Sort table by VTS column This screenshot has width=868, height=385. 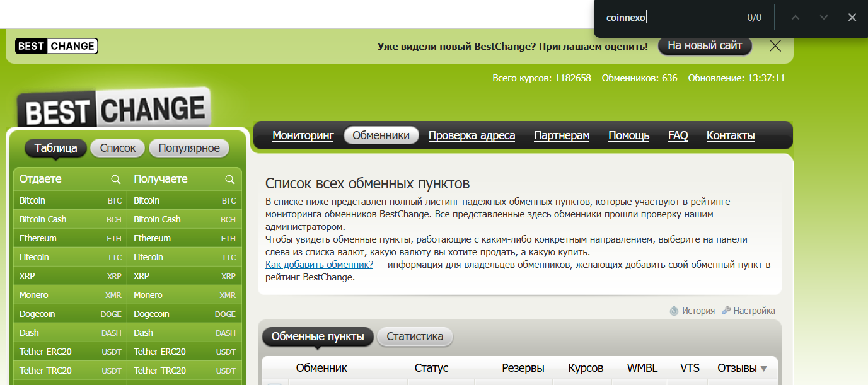coord(690,368)
